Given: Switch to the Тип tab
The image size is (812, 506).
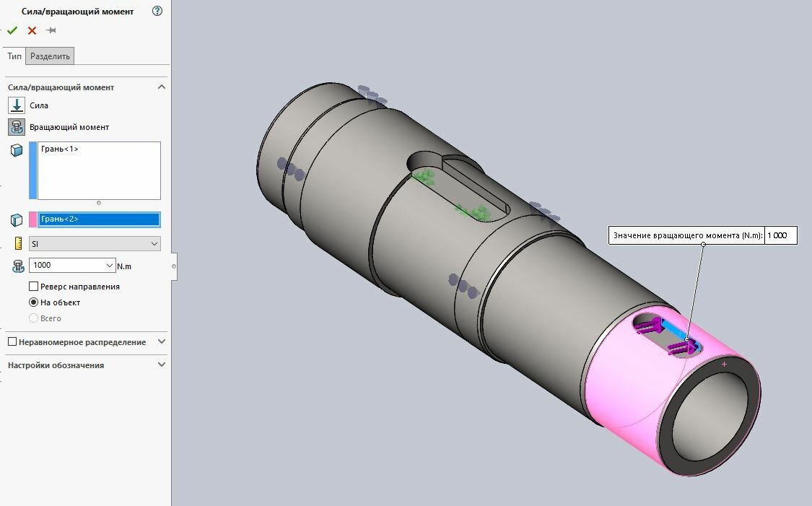Looking at the screenshot, I should pyautogui.click(x=14, y=56).
